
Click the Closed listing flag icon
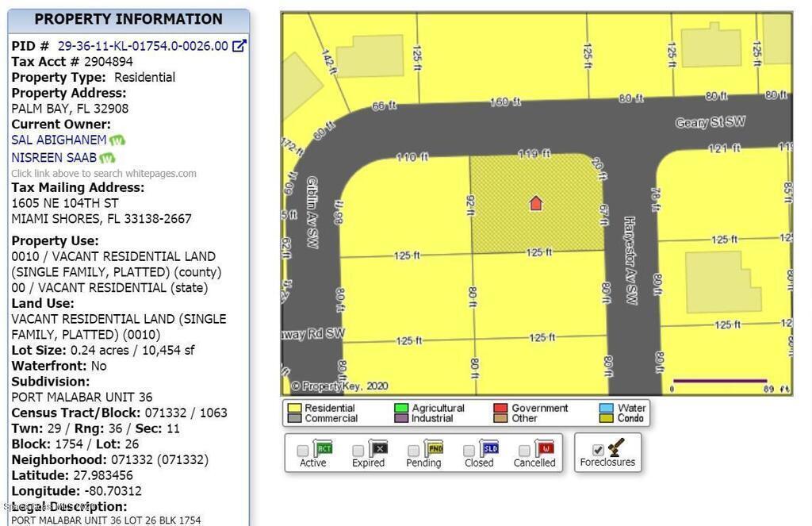(489, 448)
